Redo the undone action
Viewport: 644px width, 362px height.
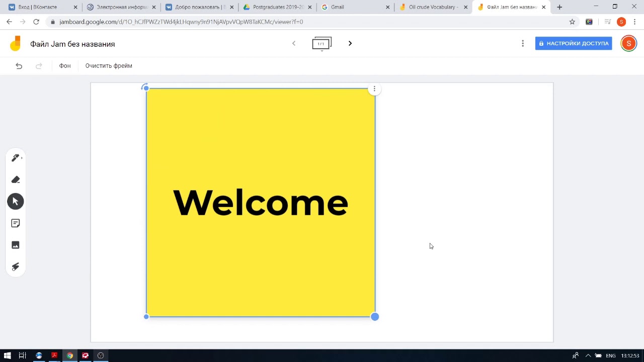[39, 66]
